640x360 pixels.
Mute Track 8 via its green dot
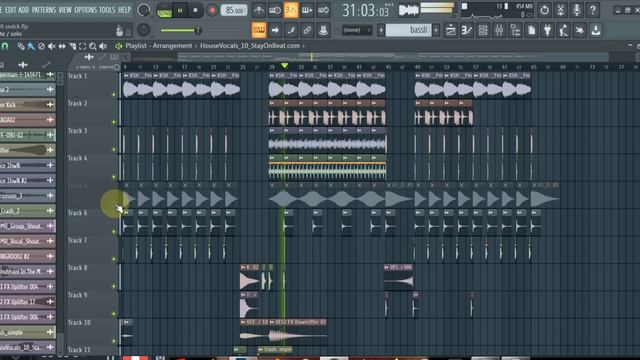[x=114, y=287]
